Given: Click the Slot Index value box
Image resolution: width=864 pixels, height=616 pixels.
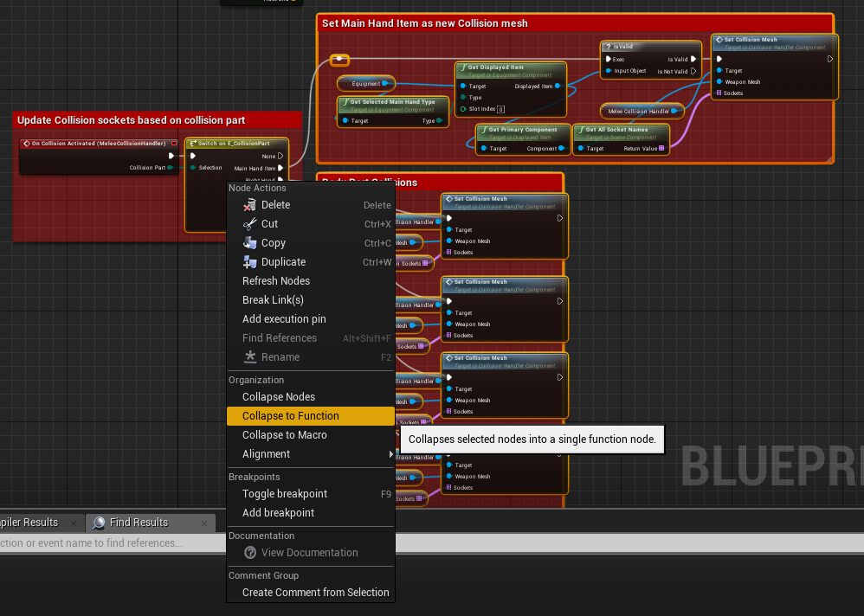Looking at the screenshot, I should pos(501,109).
